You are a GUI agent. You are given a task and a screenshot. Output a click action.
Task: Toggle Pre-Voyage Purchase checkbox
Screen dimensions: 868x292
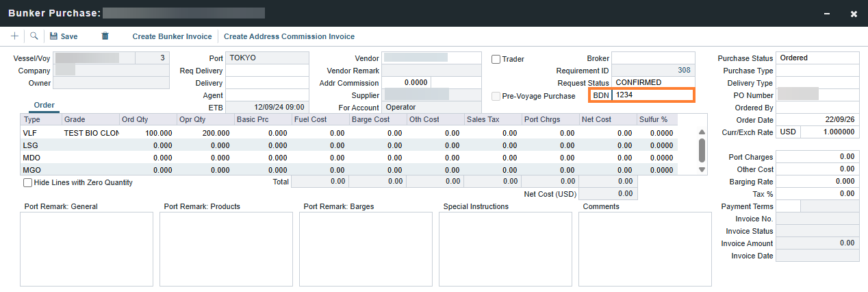(496, 96)
